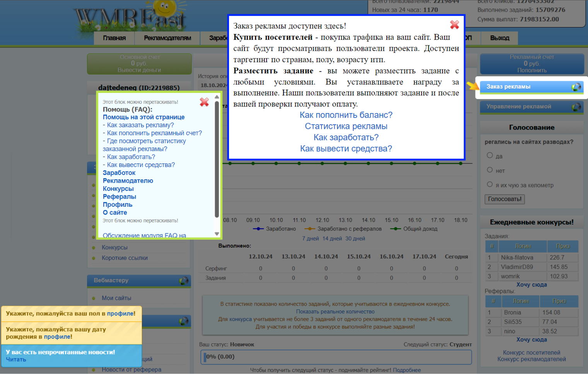
Task: Click Nika-filatova in contest table
Action: 517,257
